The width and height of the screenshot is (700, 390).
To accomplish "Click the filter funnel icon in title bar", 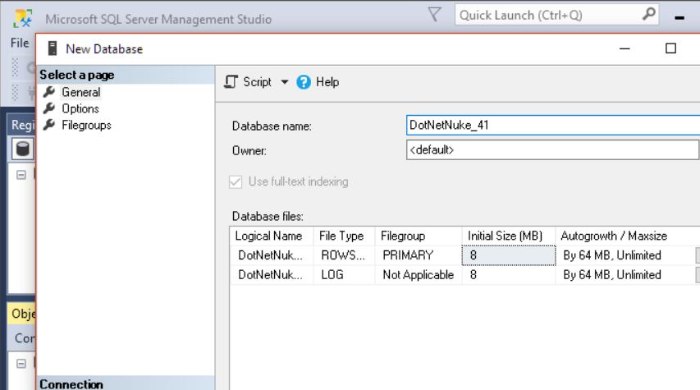I will [x=434, y=14].
